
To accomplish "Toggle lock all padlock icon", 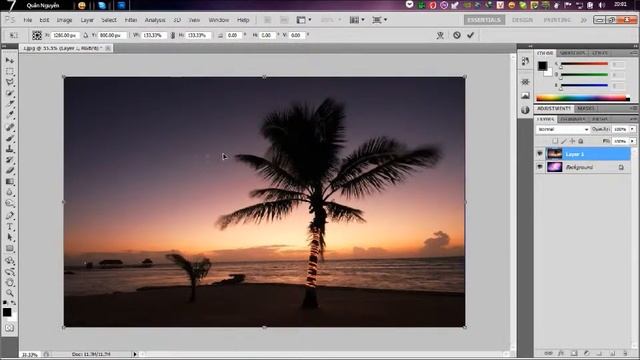I will click(x=581, y=141).
